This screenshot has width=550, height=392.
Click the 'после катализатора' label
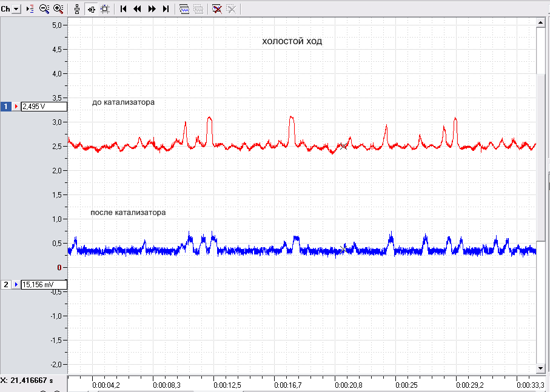pos(128,212)
